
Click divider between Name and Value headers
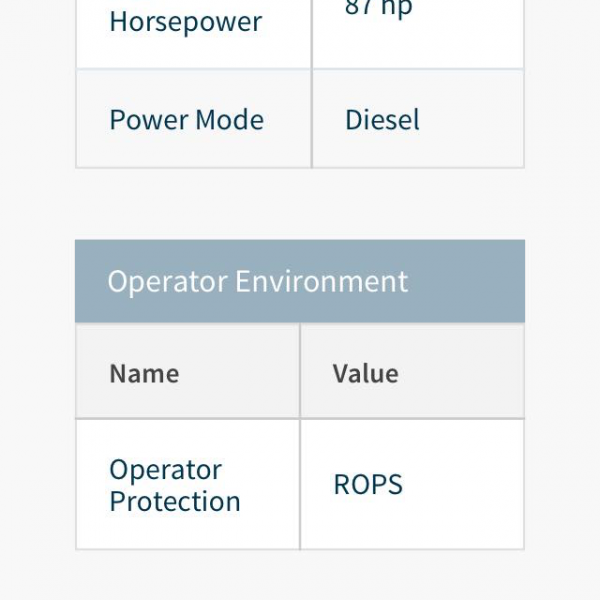300,371
